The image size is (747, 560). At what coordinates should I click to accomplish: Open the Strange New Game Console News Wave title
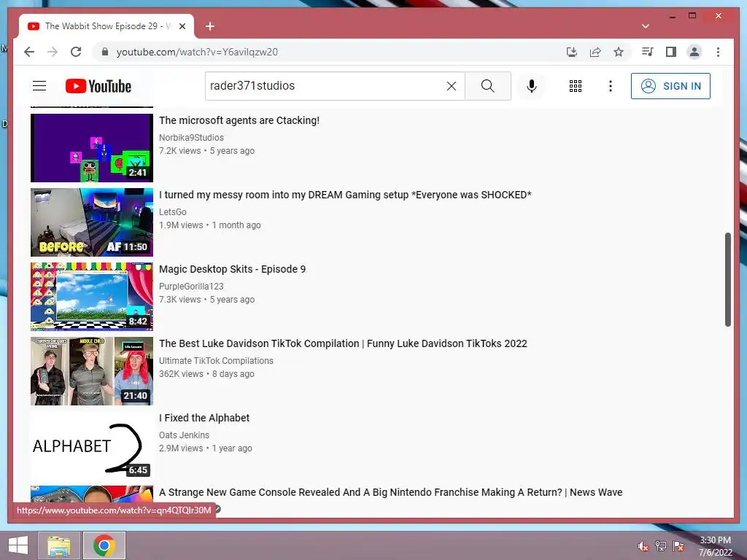pos(391,492)
